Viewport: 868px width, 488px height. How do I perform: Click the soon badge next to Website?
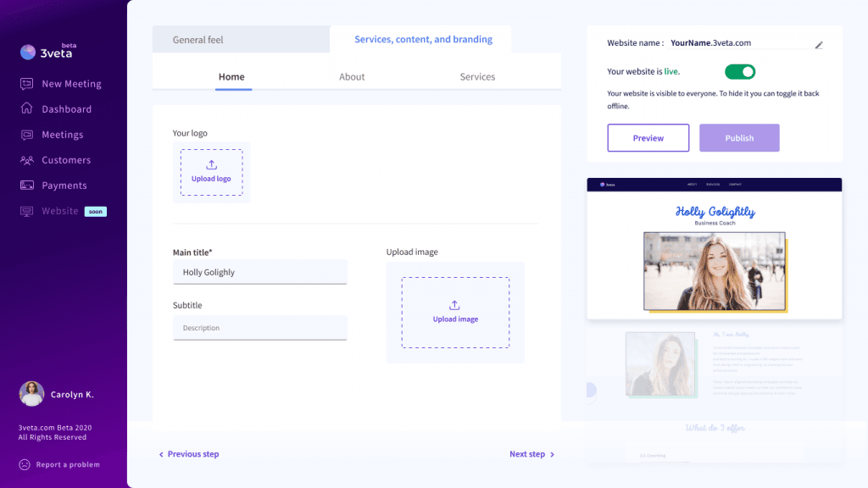pyautogui.click(x=95, y=211)
